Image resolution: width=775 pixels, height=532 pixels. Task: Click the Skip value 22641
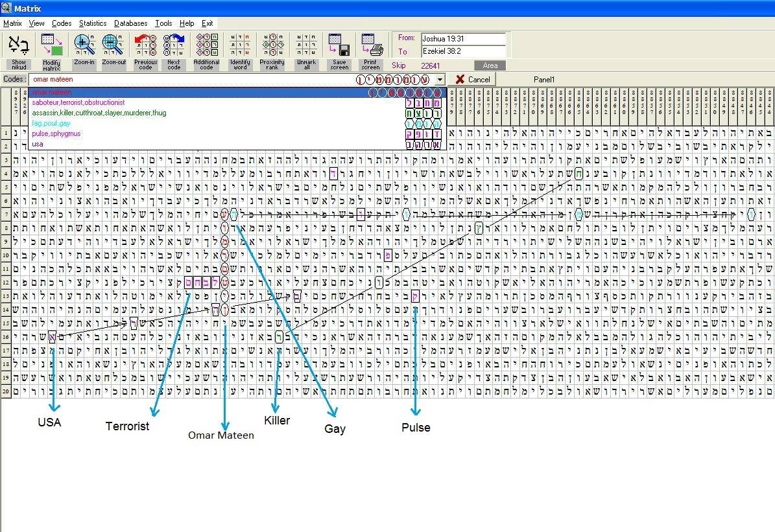tap(431, 65)
